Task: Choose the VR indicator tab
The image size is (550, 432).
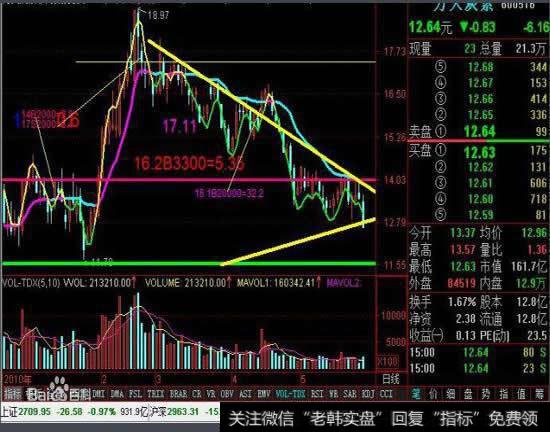Action: [211, 394]
